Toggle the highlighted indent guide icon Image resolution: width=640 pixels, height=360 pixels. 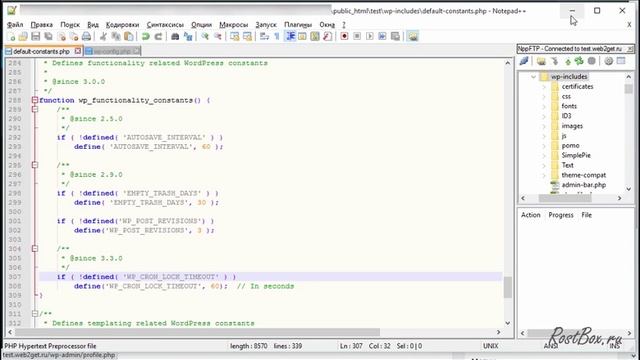pyautogui.click(x=290, y=37)
